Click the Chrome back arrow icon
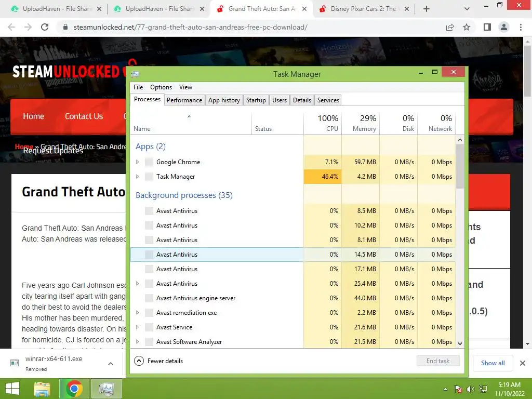This screenshot has width=532, height=399. pos(11,27)
